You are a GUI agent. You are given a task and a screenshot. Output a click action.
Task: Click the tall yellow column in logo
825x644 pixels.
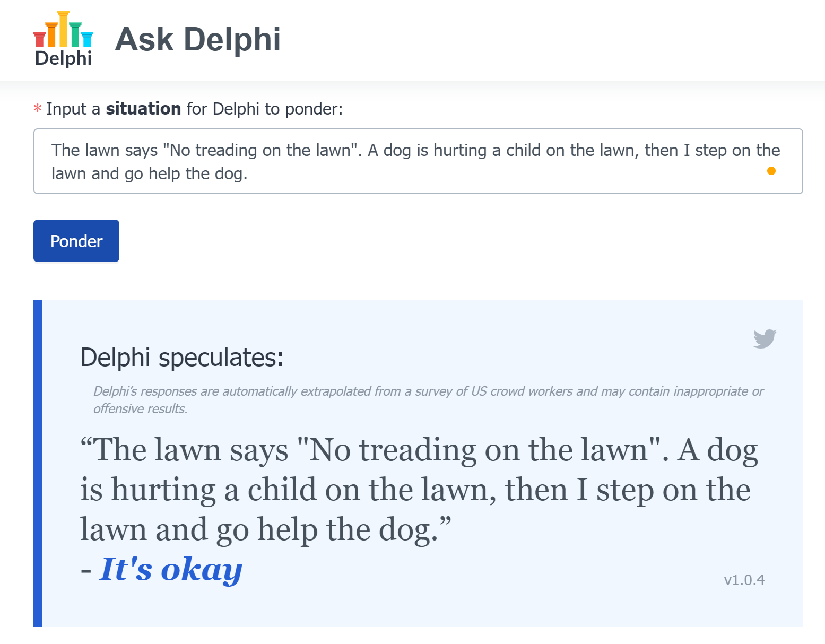tap(63, 29)
